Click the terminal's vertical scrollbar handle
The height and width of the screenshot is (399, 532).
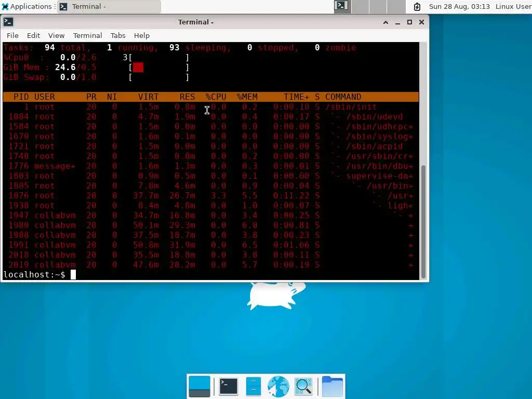(x=423, y=222)
